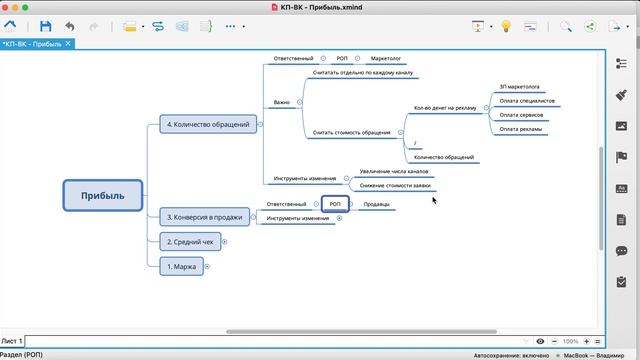Click the 100% zoom level value
This screenshot has width=640, height=360.
point(570,341)
